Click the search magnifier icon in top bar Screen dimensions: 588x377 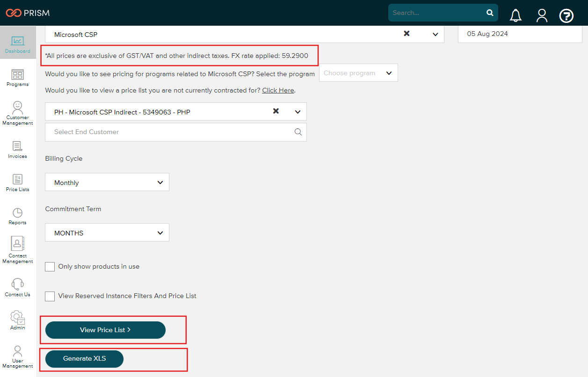[490, 13]
